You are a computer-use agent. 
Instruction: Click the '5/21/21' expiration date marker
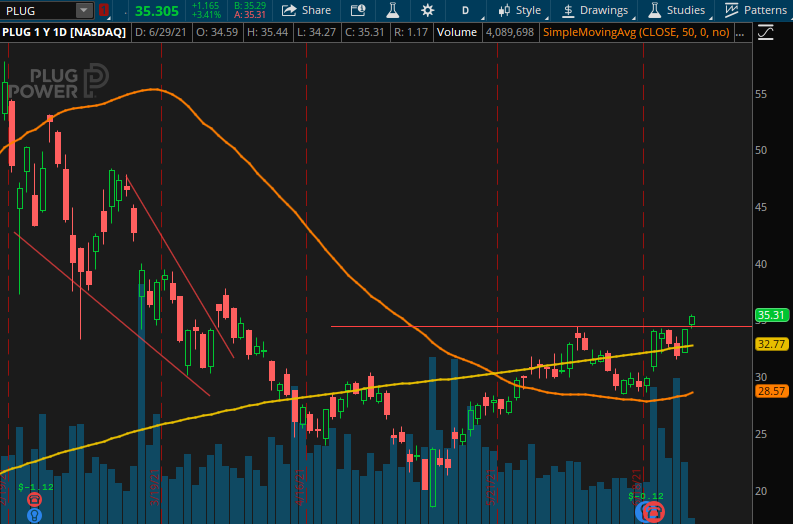(491, 487)
